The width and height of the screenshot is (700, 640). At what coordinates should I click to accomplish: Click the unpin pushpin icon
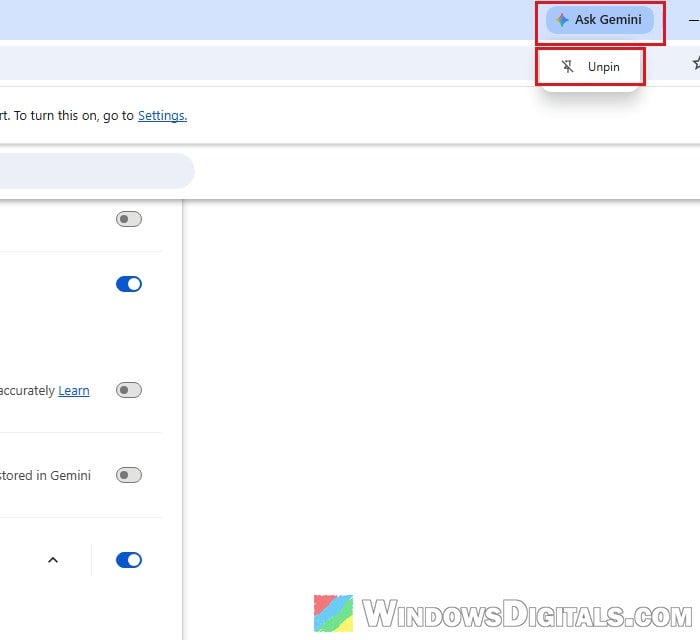pos(567,66)
